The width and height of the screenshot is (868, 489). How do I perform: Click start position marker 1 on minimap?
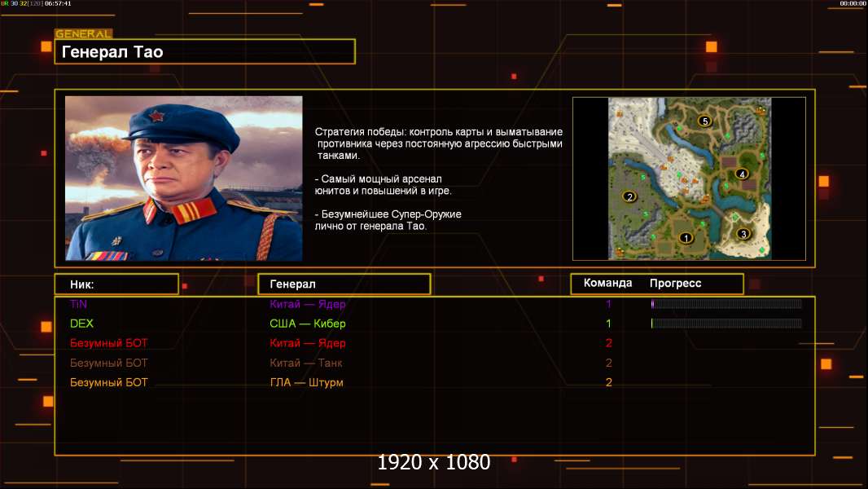click(686, 238)
